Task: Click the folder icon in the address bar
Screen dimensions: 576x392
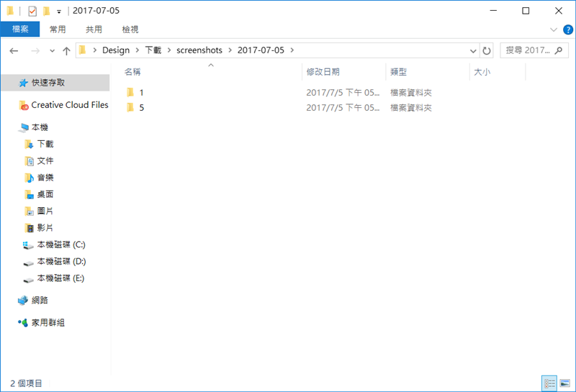Action: [82, 50]
